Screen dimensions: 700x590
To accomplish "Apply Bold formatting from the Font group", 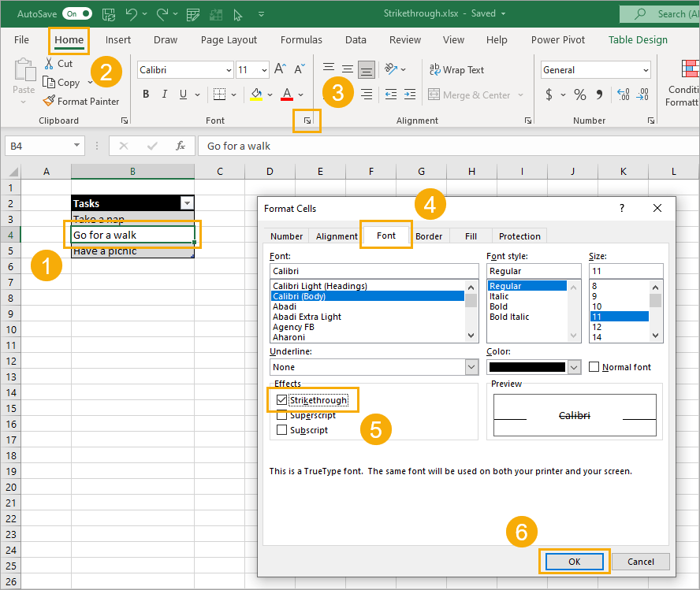I will pyautogui.click(x=146, y=94).
